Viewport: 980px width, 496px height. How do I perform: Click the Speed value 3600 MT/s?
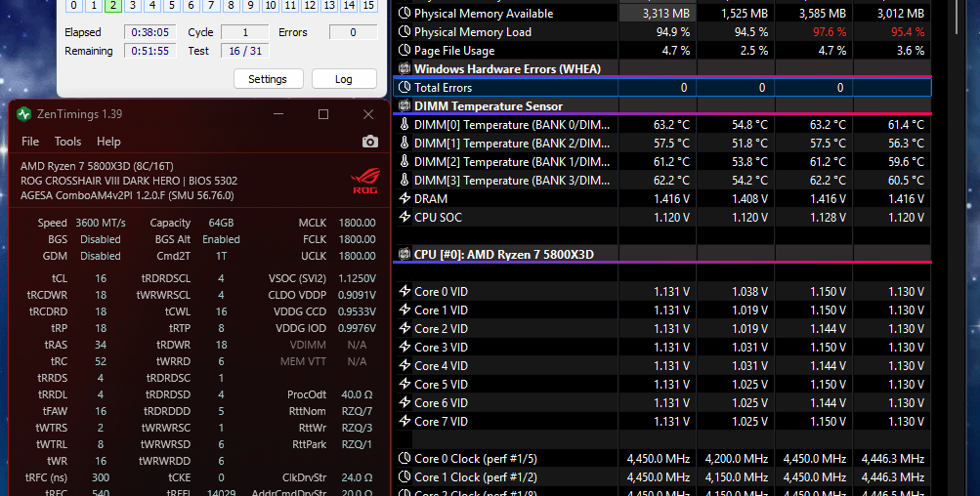point(101,223)
